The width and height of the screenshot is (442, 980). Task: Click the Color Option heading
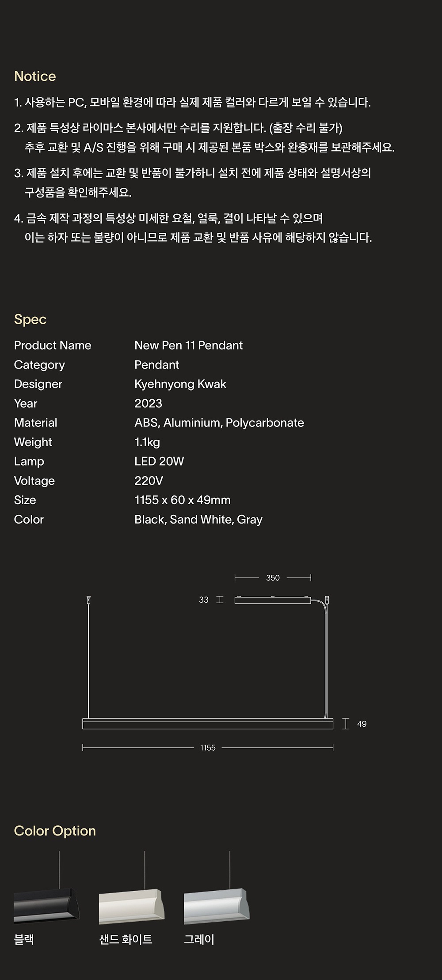click(x=55, y=831)
